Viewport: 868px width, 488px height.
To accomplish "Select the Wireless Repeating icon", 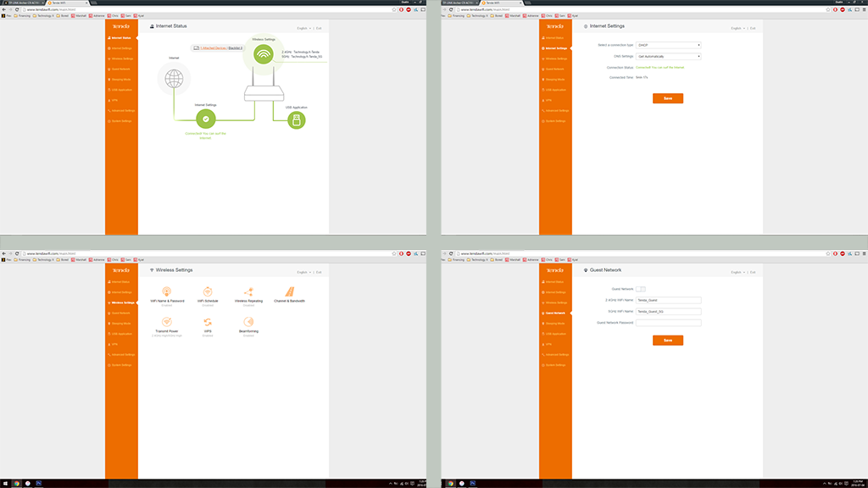I will click(x=248, y=291).
